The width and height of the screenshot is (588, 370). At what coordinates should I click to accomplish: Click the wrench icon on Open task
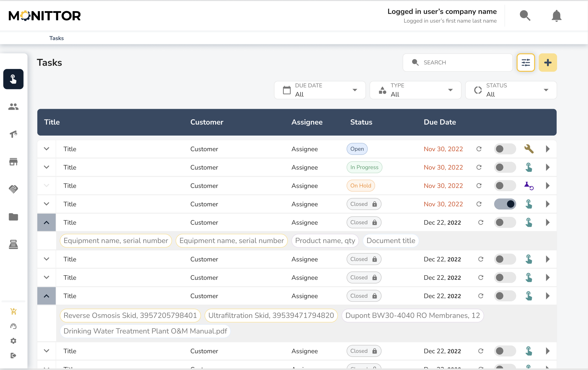click(529, 149)
